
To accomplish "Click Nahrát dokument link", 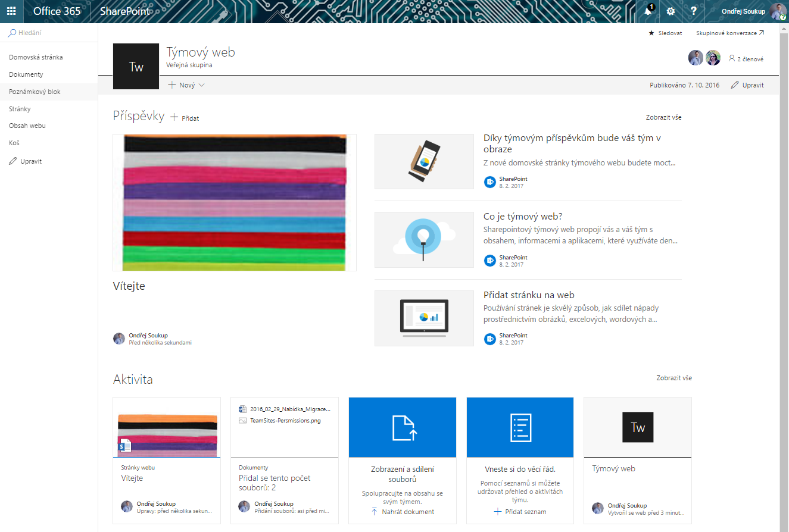I will 403,512.
